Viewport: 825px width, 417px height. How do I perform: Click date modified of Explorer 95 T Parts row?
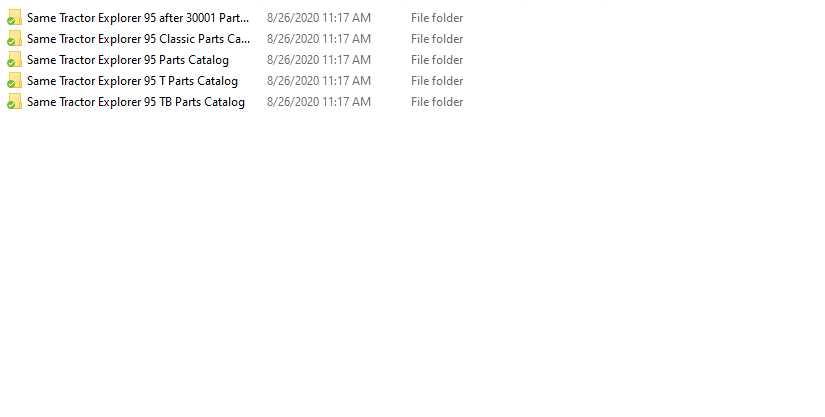point(319,81)
